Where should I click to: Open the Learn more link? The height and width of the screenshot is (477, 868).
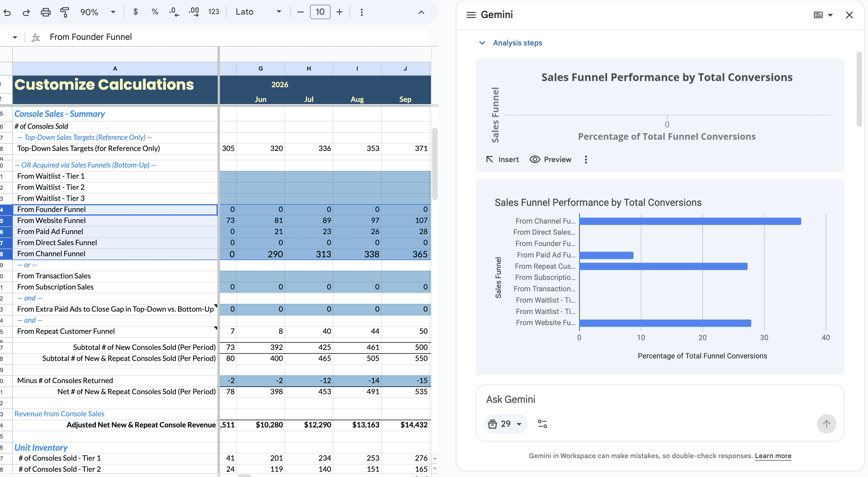773,456
